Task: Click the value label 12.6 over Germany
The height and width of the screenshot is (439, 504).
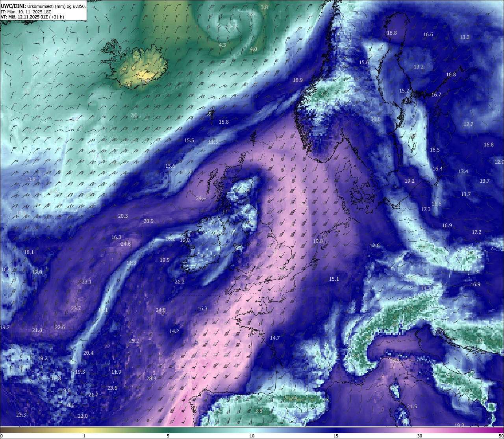Action: 374,246
